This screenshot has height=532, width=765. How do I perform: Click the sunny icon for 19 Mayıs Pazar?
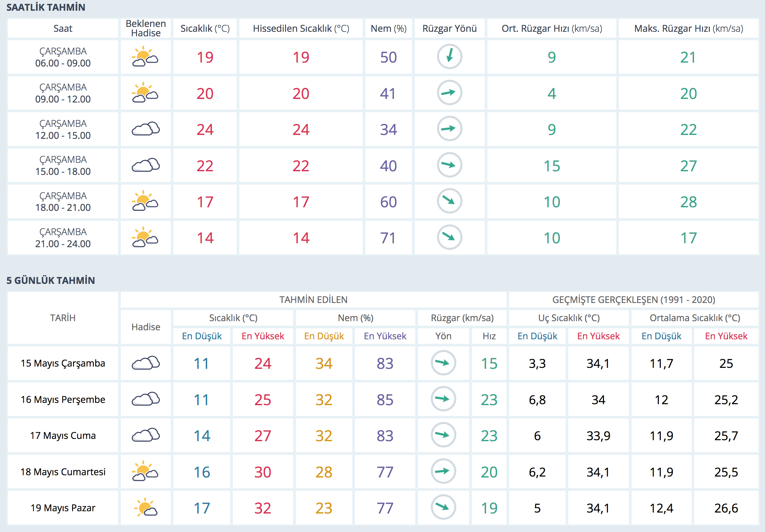coord(145,507)
